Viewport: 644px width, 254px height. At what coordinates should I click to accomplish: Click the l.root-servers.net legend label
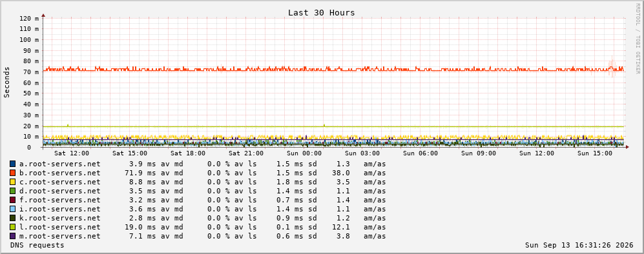pos(60,227)
